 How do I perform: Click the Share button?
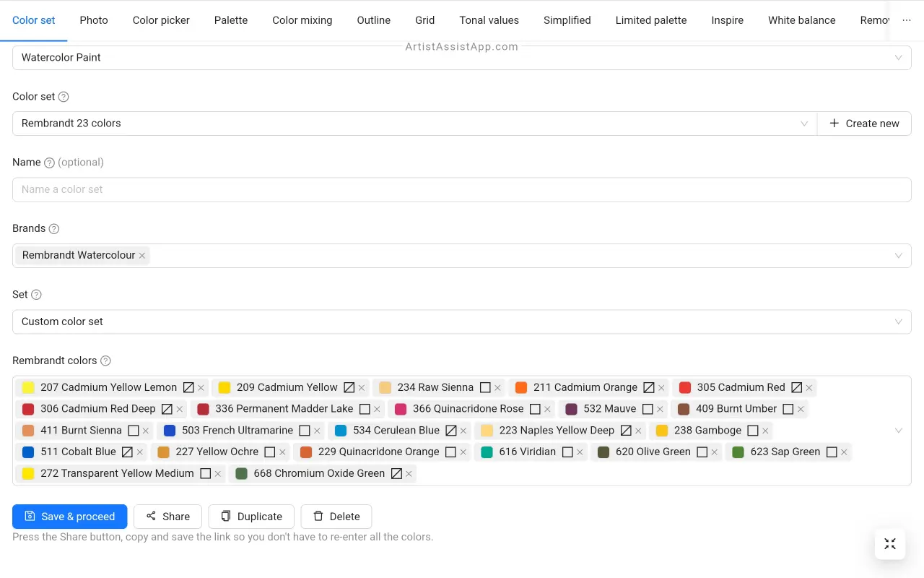tap(167, 517)
